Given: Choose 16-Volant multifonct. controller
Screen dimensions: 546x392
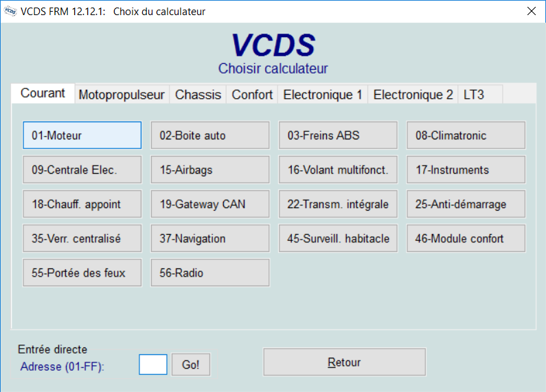Looking at the screenshot, I should pos(338,170).
